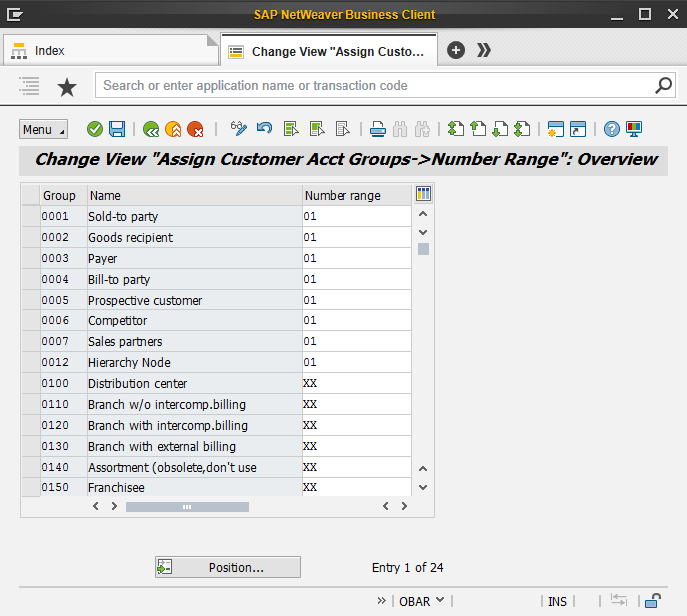Select row marker for Goods recipient

(31, 237)
